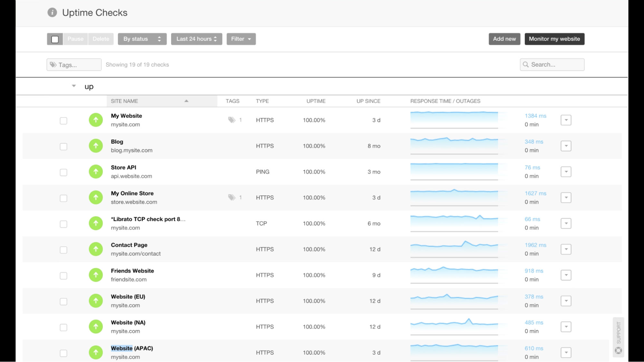The image size is (644, 362).
Task: Expand the Filter dropdown menu
Action: pos(240,39)
